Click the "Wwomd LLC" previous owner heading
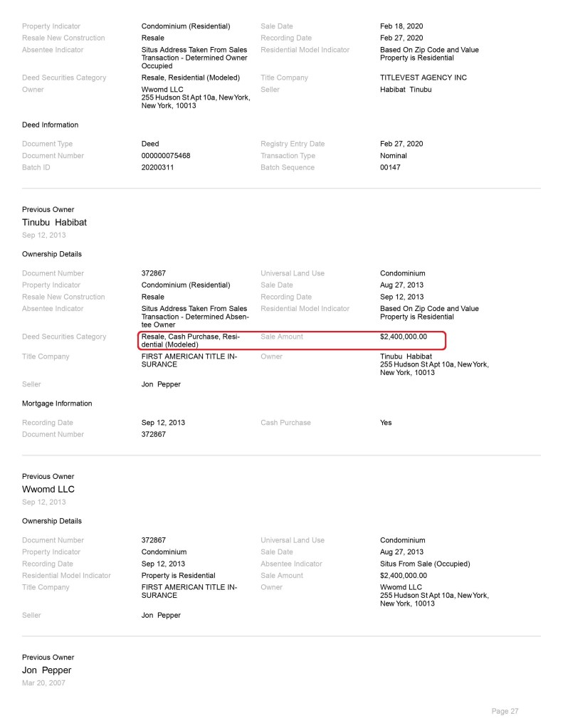 pos(48,489)
